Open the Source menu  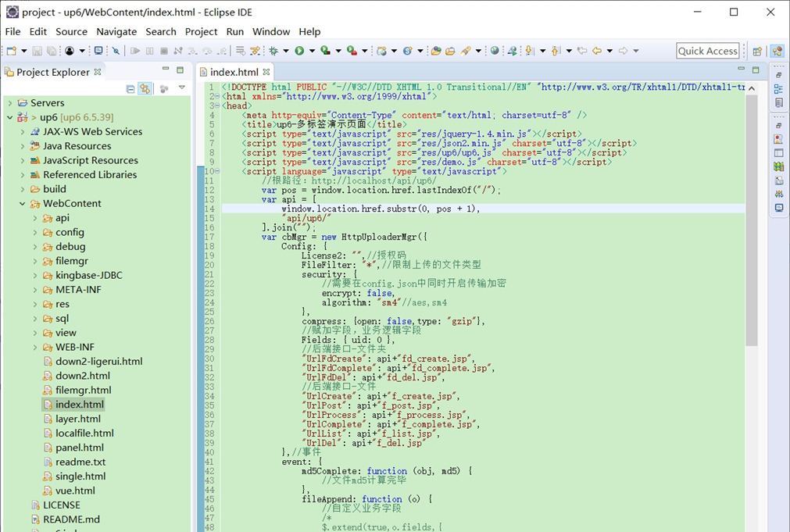(72, 31)
